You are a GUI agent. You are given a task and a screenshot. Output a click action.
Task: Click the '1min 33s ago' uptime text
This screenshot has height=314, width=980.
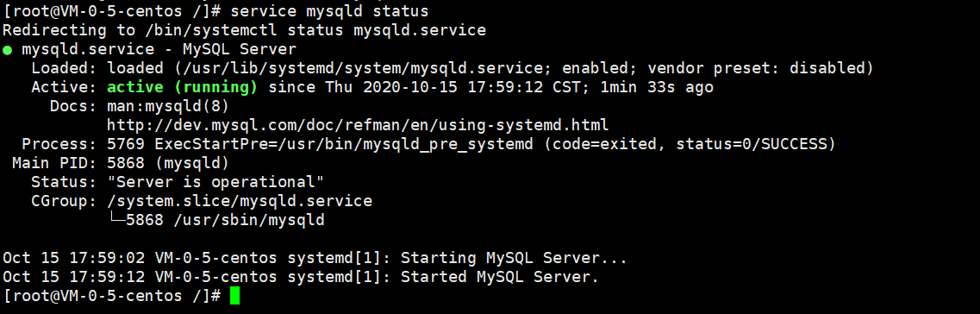click(657, 87)
